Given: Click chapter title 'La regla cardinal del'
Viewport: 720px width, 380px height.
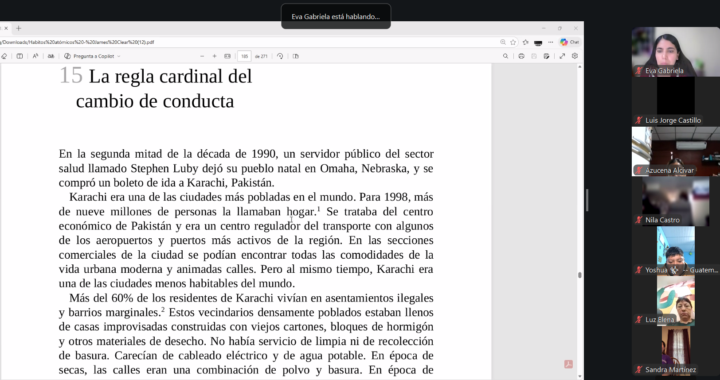Looking at the screenshot, I should (x=170, y=76).
